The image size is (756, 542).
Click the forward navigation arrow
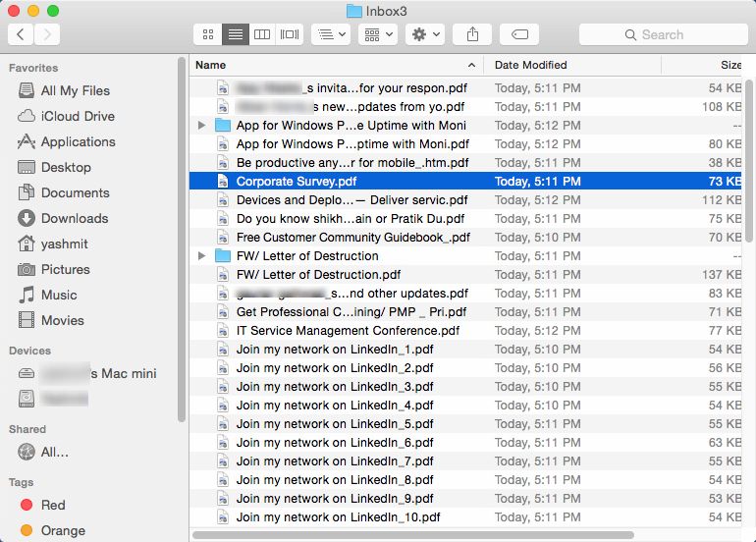(x=46, y=34)
